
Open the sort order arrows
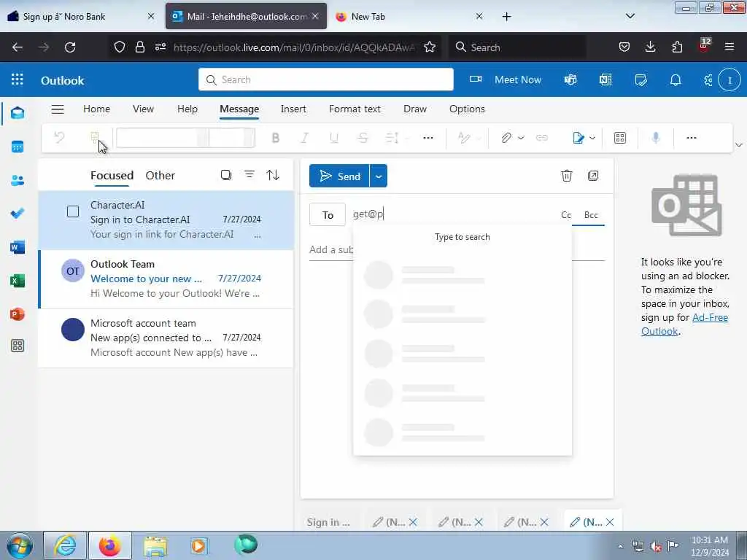click(x=273, y=175)
